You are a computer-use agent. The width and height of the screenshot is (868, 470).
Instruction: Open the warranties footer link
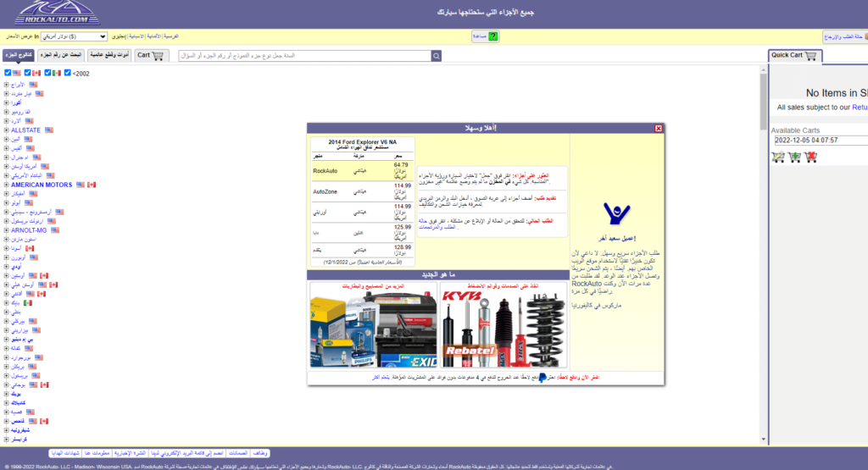(238, 453)
